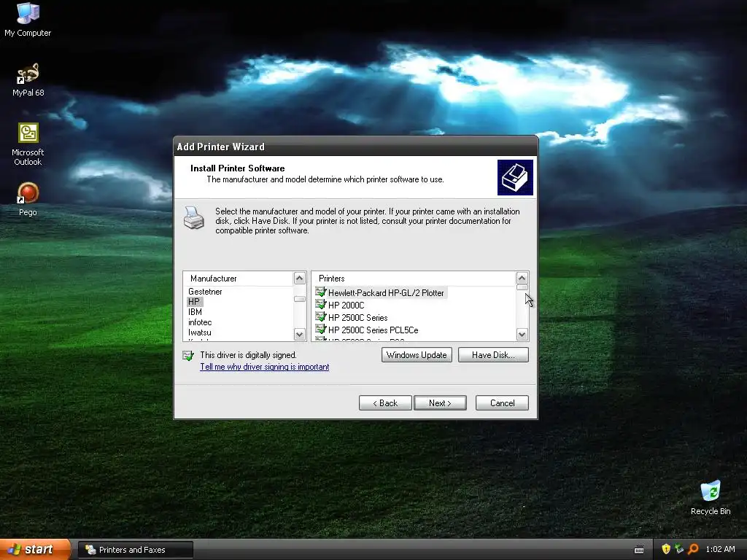The width and height of the screenshot is (747, 560).
Task: Select Iwatsu in the Manufacturer list
Action: point(200,332)
